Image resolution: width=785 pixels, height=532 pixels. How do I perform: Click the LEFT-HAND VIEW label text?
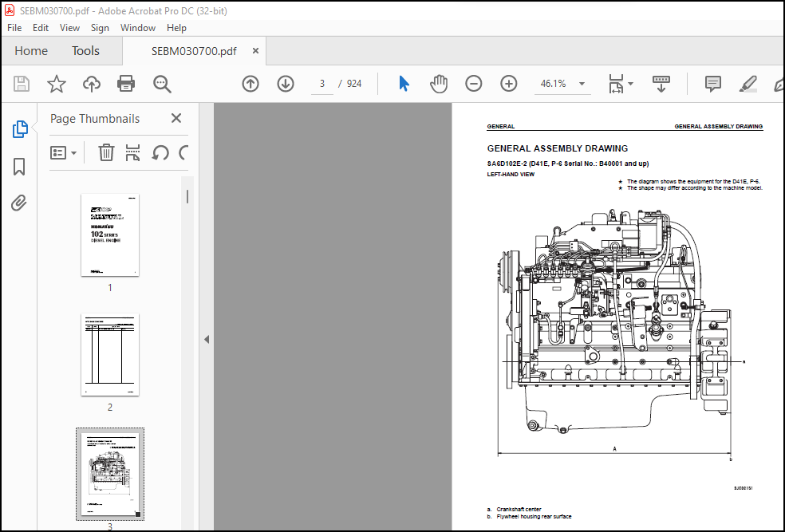pyautogui.click(x=511, y=175)
